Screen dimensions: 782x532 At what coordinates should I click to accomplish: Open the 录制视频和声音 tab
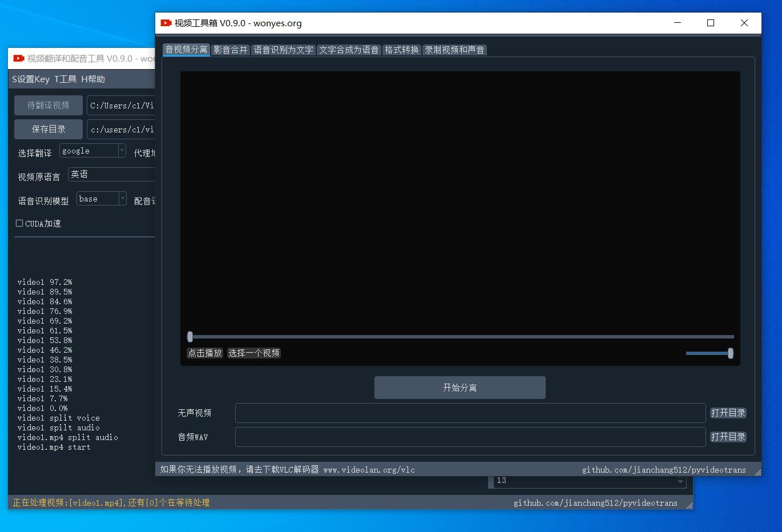(x=454, y=50)
